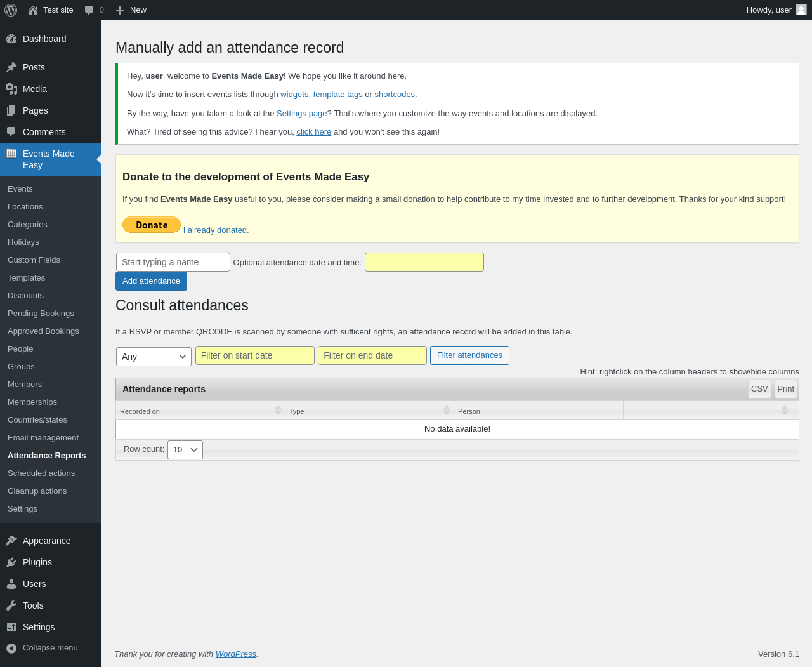
Task: Click the Users person icon
Action: pos(11,584)
